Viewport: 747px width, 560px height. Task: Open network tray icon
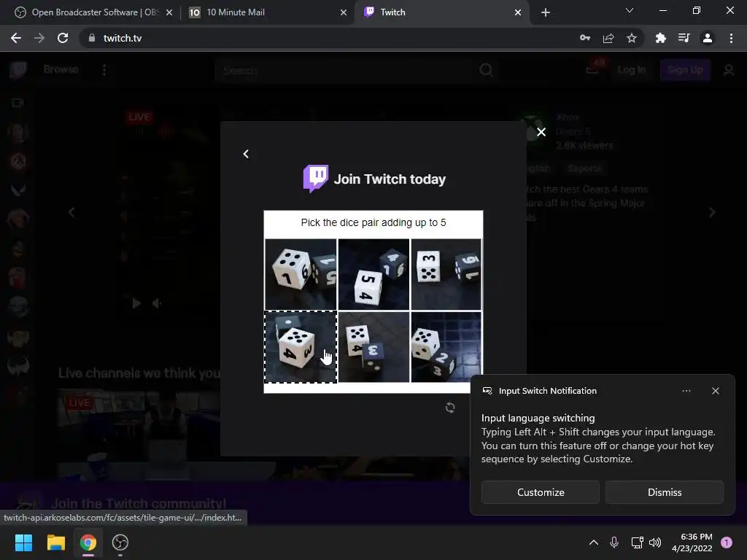[637, 542]
